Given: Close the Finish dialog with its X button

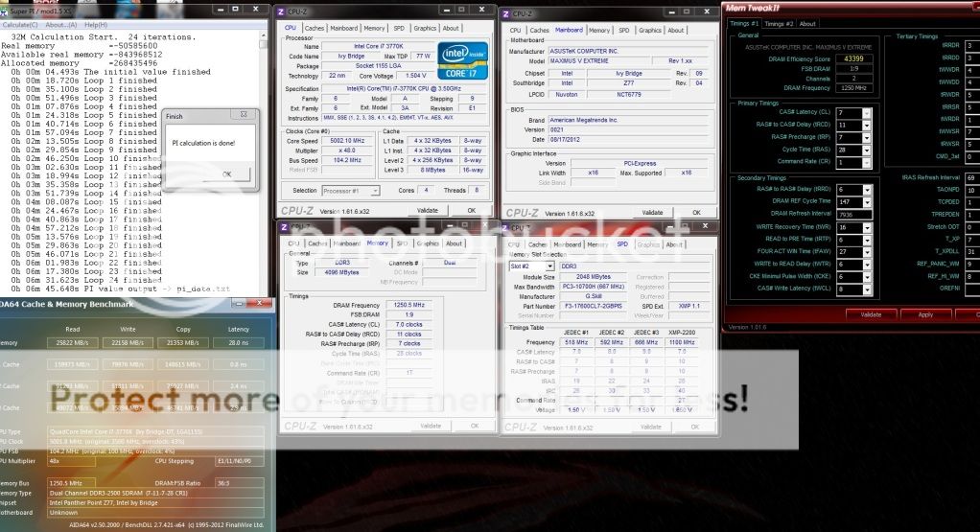Looking at the screenshot, I should (244, 116).
